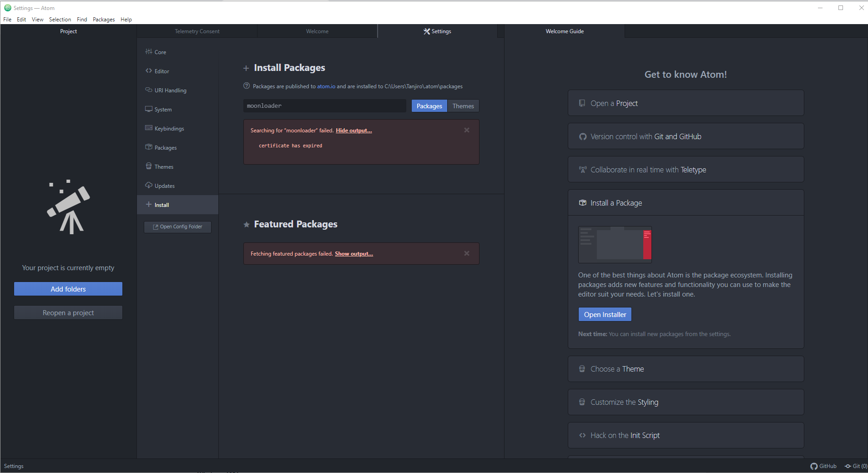Click the Hide output link
This screenshot has width=868, height=473.
click(x=354, y=131)
